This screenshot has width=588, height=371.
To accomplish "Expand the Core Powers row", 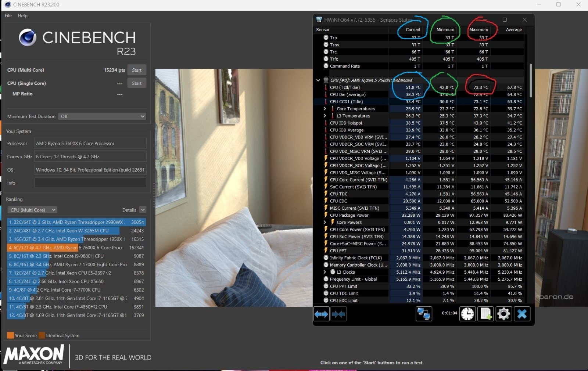I will [x=325, y=222].
